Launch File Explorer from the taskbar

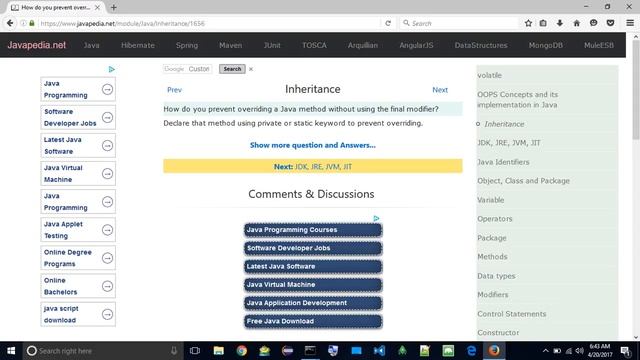(x=218, y=351)
